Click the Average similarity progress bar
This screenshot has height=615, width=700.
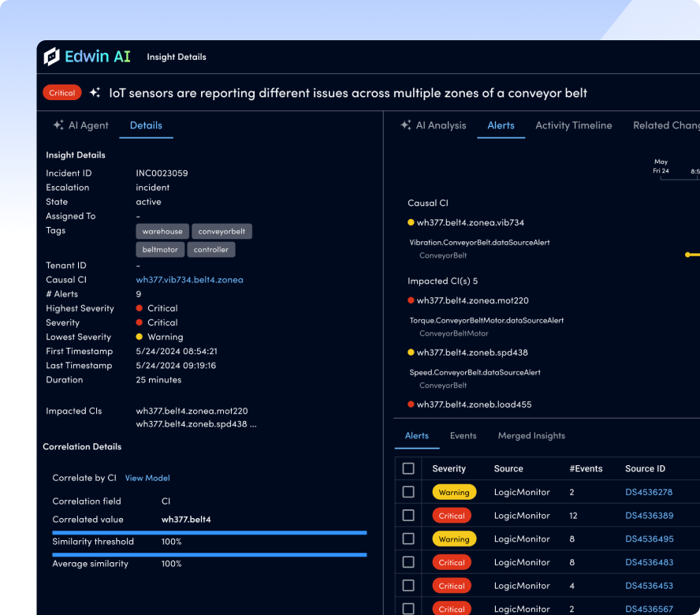(210, 555)
